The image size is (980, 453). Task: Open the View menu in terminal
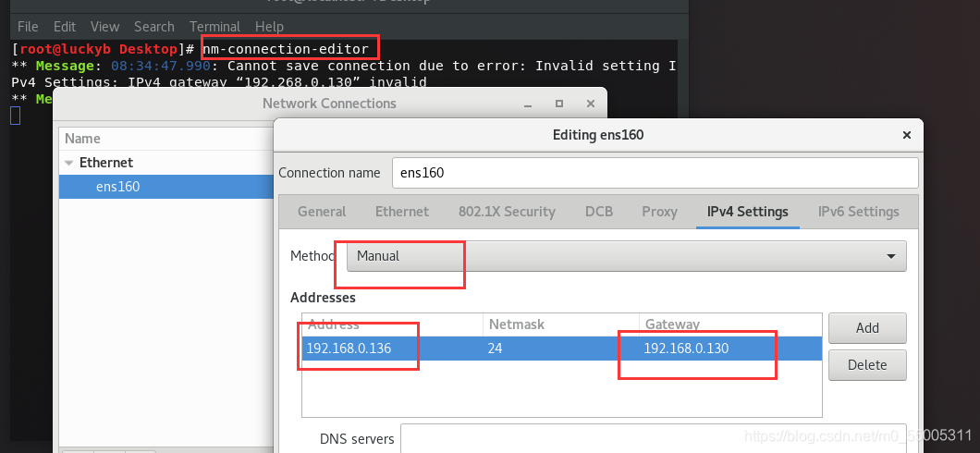(104, 26)
